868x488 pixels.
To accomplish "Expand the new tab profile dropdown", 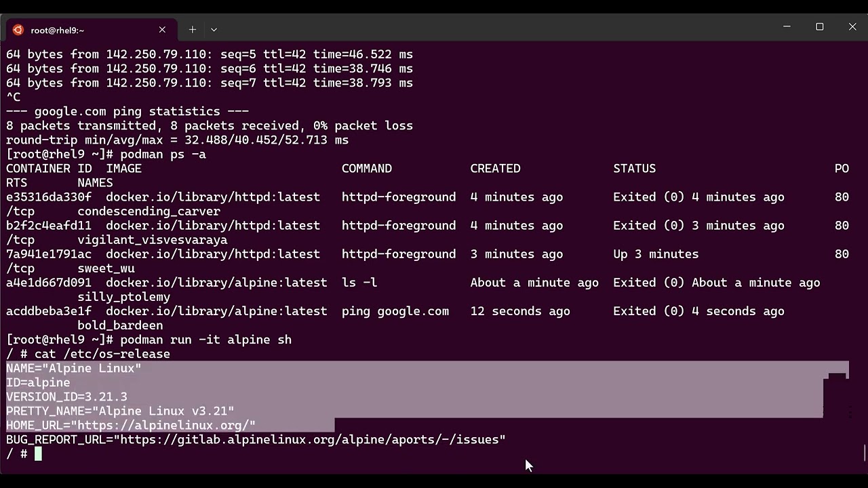I will (x=214, y=30).
